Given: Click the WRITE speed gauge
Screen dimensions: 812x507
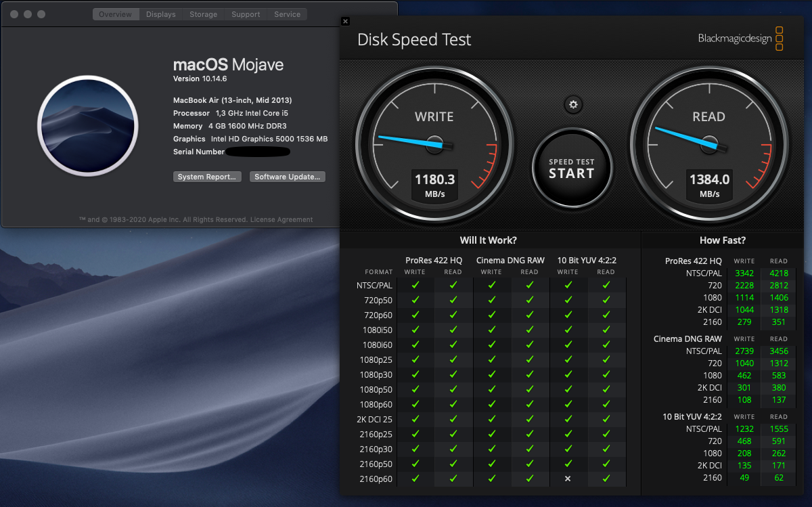Looking at the screenshot, I should pyautogui.click(x=434, y=144).
